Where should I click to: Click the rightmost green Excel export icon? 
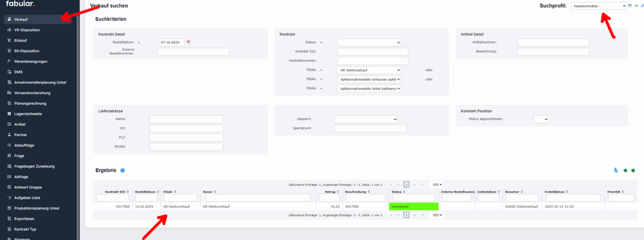tap(634, 170)
